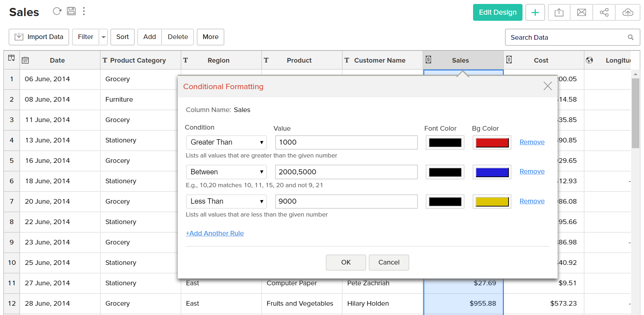This screenshot has height=315, width=644.
Task: Click the export upload icon
Action: [x=559, y=13]
